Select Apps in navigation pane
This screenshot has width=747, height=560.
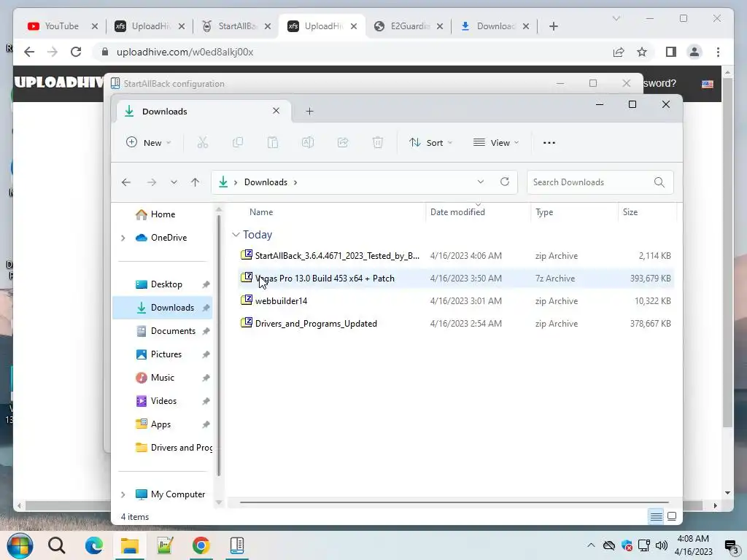[163, 424]
